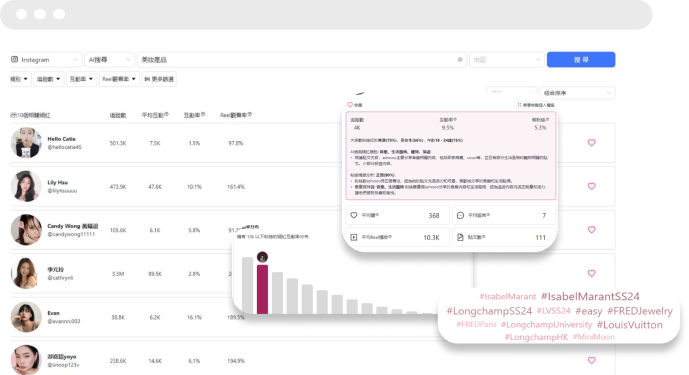This screenshot has height=375, width=689.
Task: Click Hello Catie's 501.3K followers value
Action: pyautogui.click(x=118, y=143)
